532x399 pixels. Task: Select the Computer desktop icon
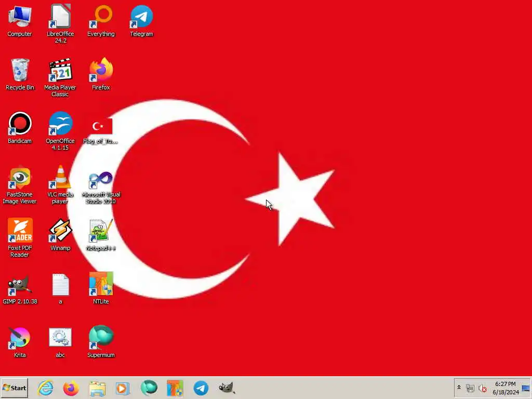20,21
